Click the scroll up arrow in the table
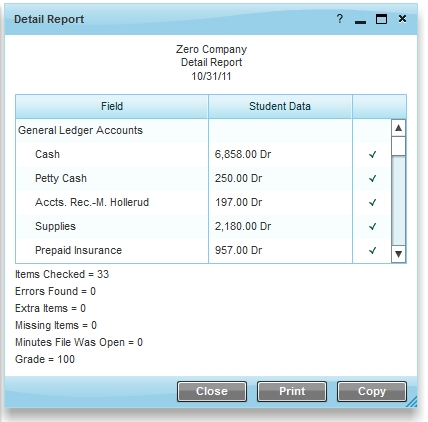 click(398, 128)
